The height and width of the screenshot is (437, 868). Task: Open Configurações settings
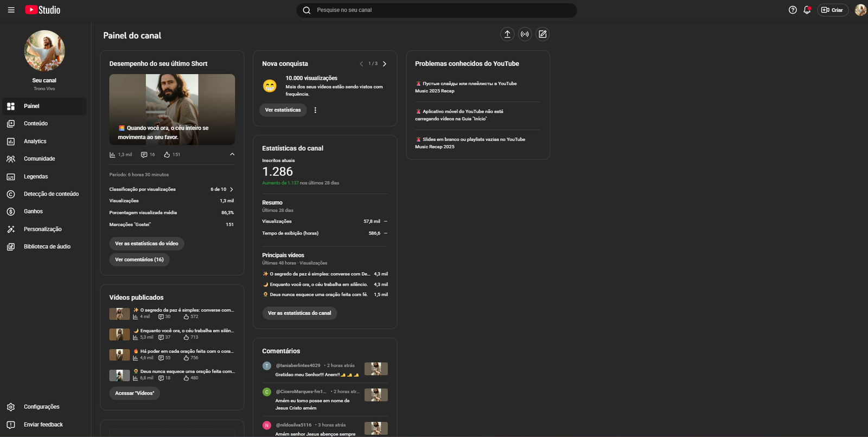coord(44,407)
